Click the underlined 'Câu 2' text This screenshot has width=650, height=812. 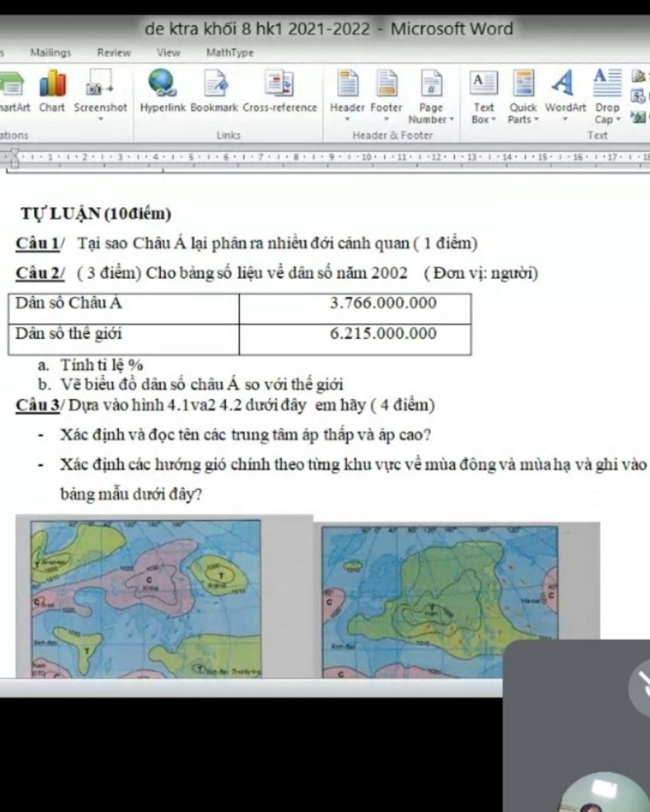coord(39,273)
